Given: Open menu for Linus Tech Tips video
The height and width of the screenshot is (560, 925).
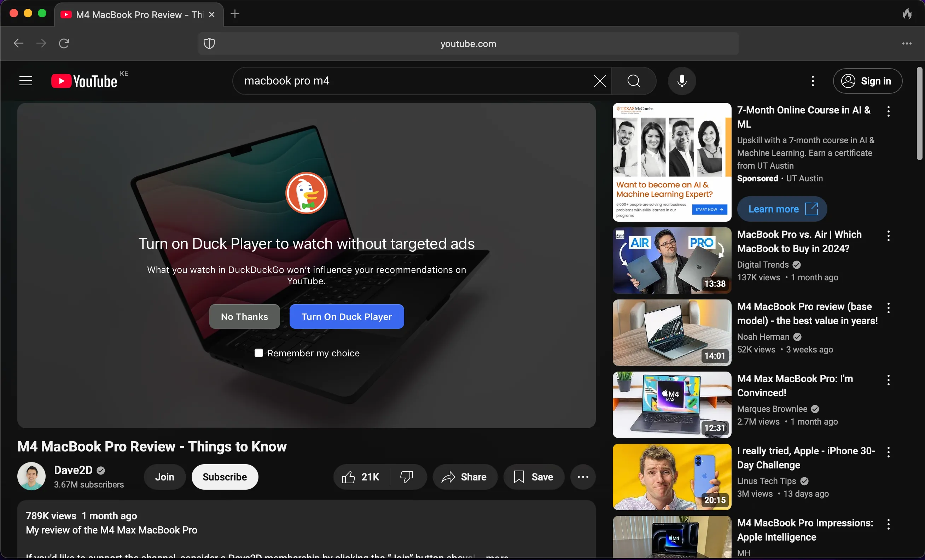Looking at the screenshot, I should (x=888, y=452).
